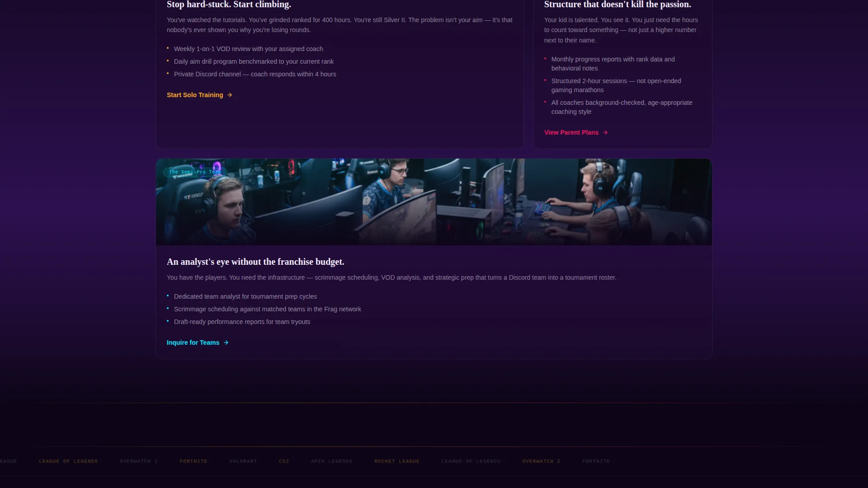Screen dimensions: 868x488
Task: Click 'Your kid is talented' description paragraph
Action: [621, 30]
